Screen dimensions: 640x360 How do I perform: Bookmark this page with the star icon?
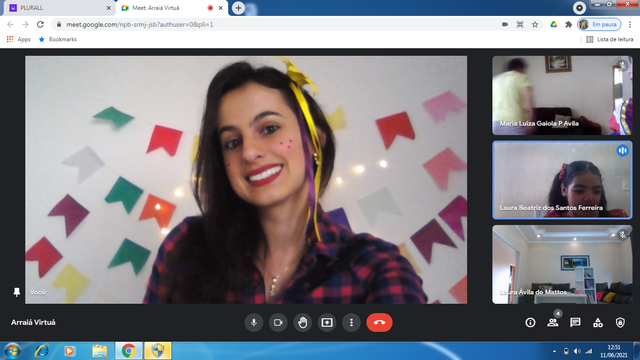click(535, 24)
